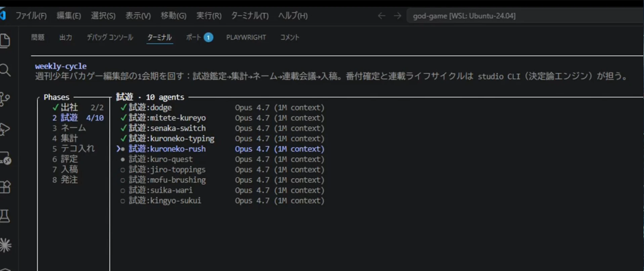Open Source Control branch icon

5,99
